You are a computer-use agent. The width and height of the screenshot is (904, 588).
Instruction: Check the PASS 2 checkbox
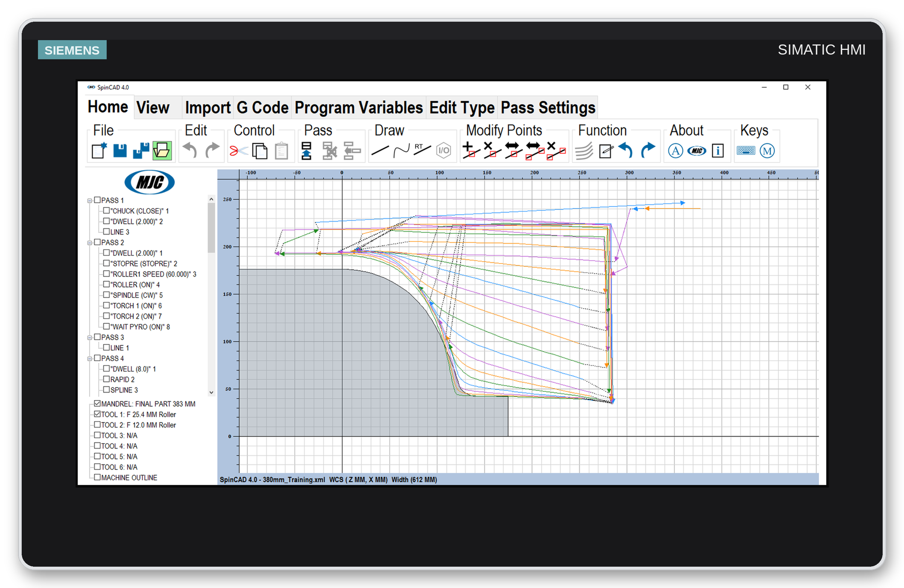(98, 242)
